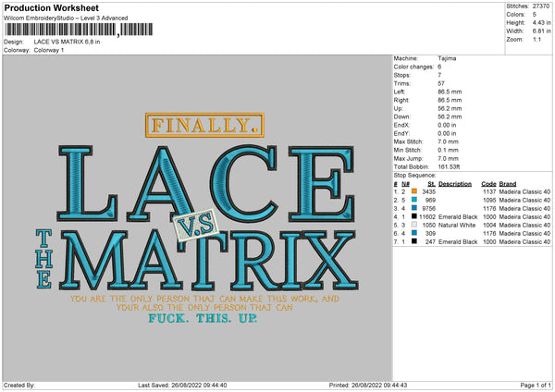This screenshot has height=392, width=555.
Task: Click the 86.5 mm value beside Left
Action: click(450, 92)
